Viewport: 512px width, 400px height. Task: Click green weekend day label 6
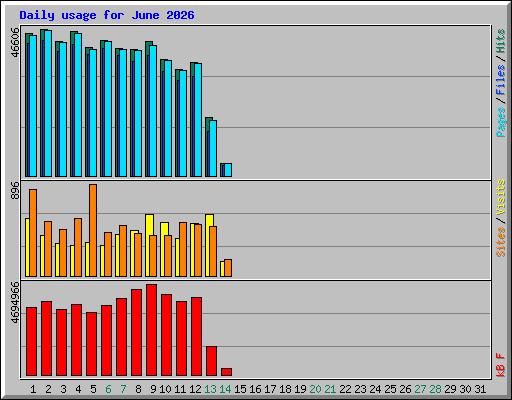click(x=108, y=389)
